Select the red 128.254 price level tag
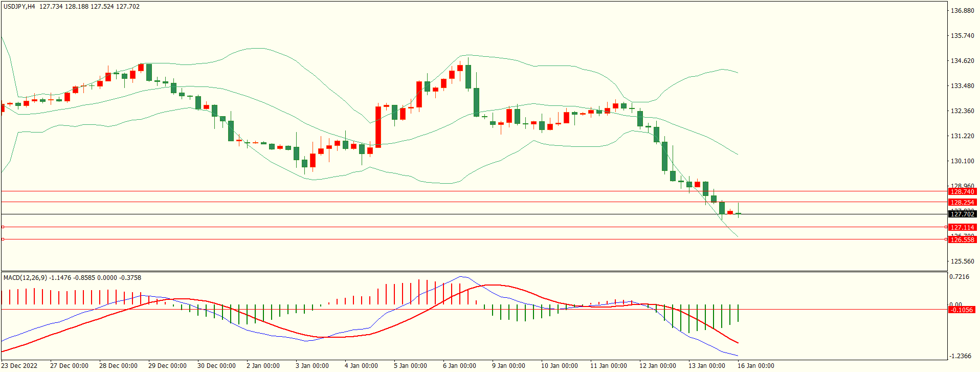The image size is (980, 372). 962,203
